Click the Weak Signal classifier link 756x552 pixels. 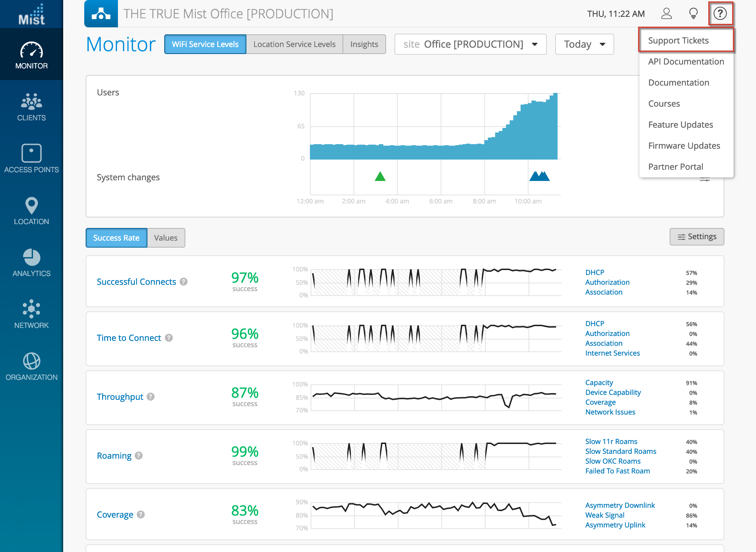click(604, 515)
